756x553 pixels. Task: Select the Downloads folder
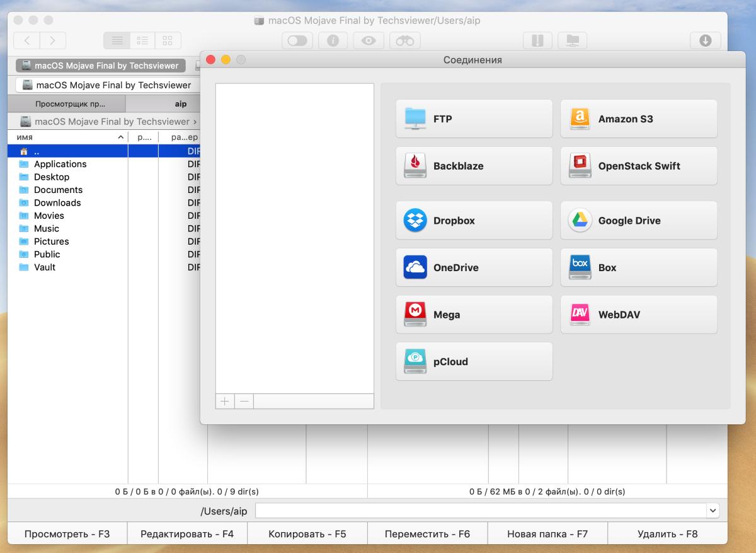coord(104,202)
